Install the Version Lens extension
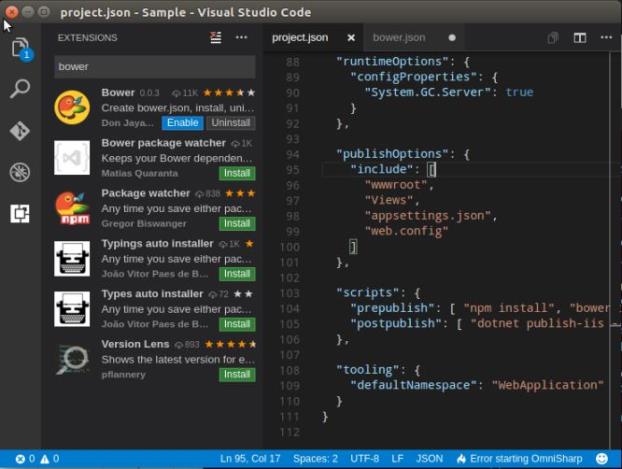622x469 pixels. [x=237, y=375]
